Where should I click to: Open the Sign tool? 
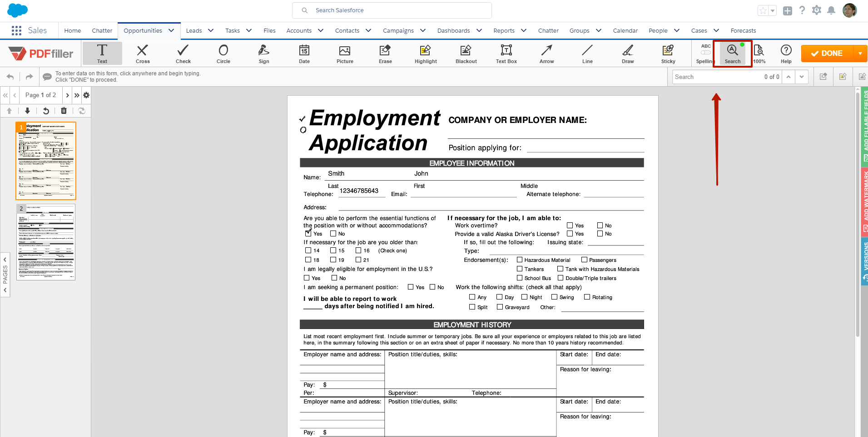pyautogui.click(x=264, y=53)
